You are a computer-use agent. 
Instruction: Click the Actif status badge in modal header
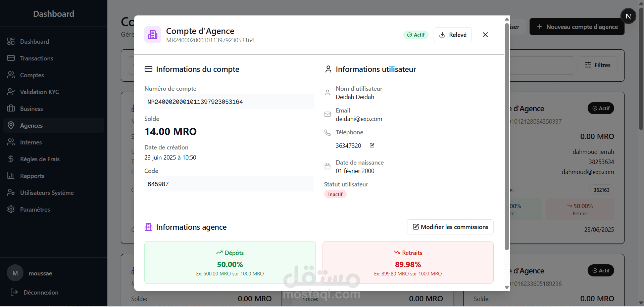click(416, 35)
